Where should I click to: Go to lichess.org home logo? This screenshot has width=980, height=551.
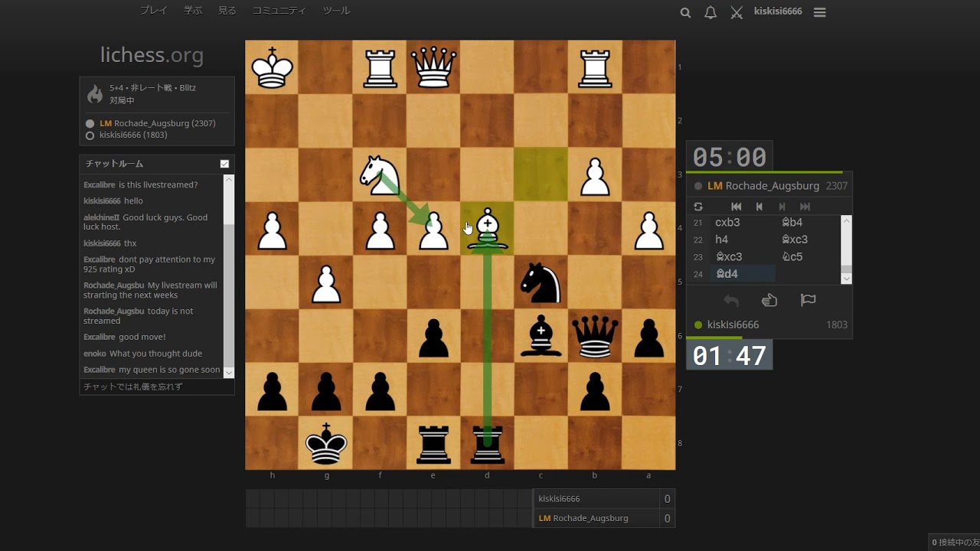(x=152, y=55)
